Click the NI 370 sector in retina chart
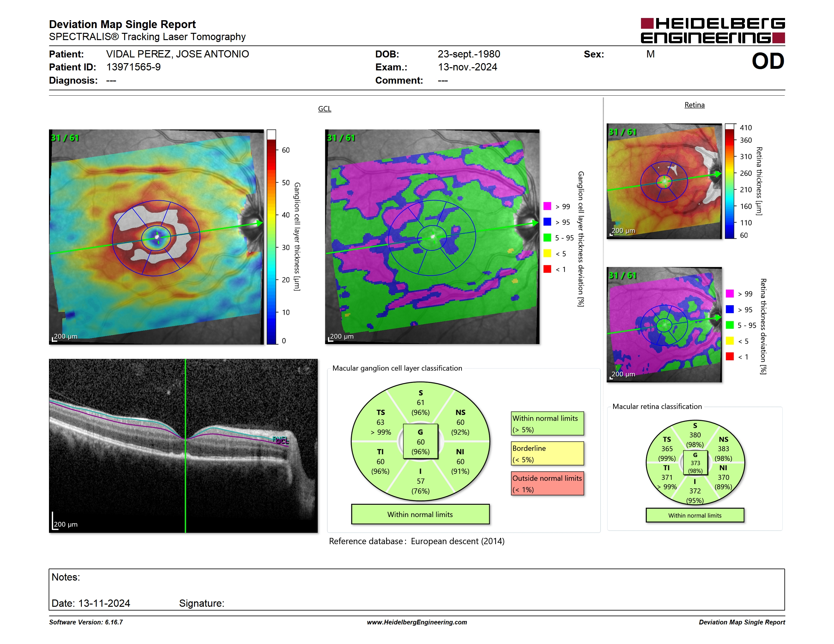834x644 pixels. coord(723,477)
